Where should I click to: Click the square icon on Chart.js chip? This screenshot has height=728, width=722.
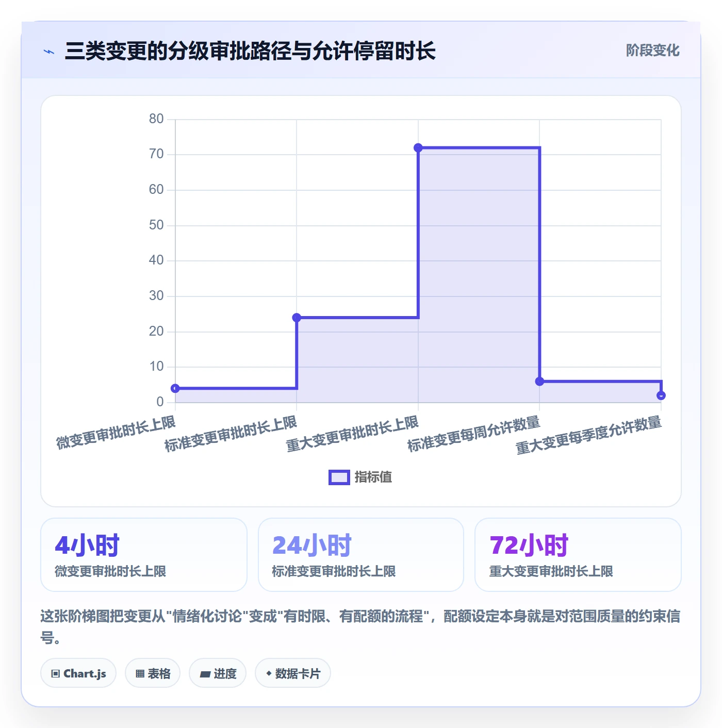click(56, 673)
